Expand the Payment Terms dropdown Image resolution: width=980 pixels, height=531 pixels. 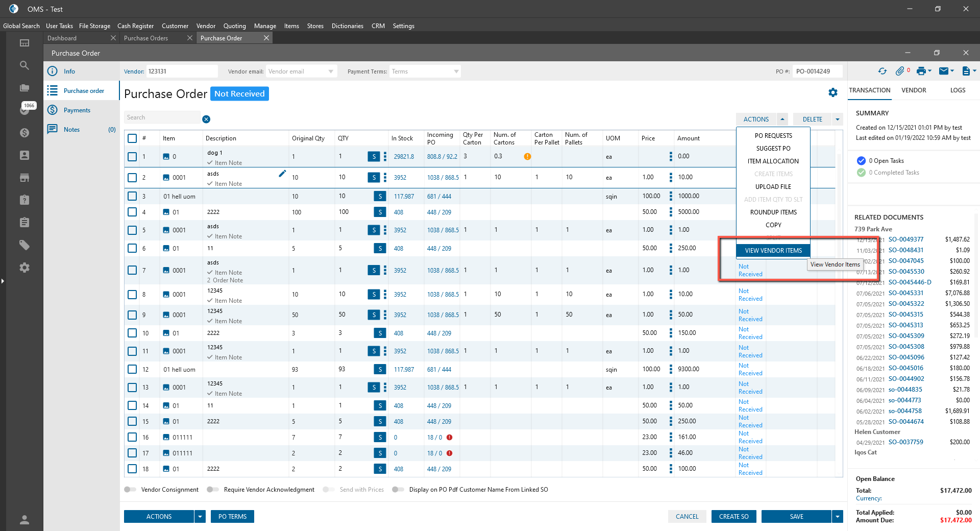pyautogui.click(x=456, y=71)
